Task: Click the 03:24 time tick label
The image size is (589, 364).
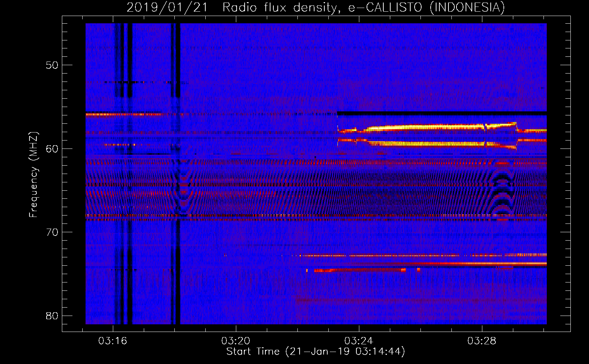Action: (x=359, y=341)
